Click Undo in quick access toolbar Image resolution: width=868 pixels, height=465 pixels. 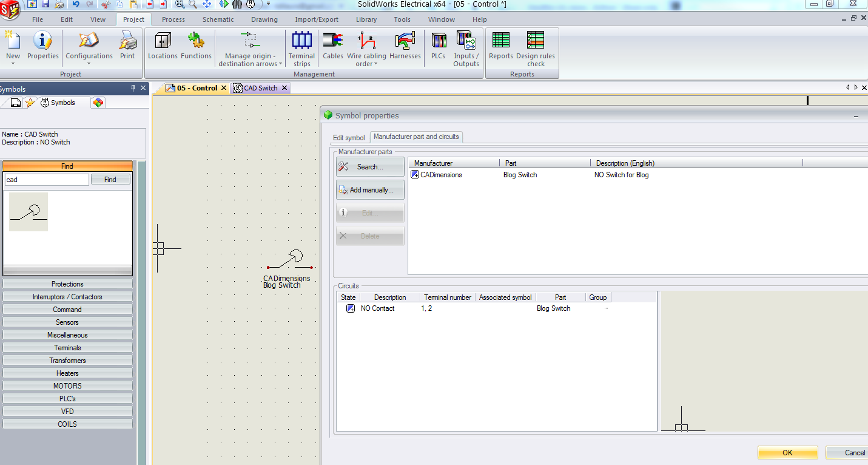(x=75, y=4)
